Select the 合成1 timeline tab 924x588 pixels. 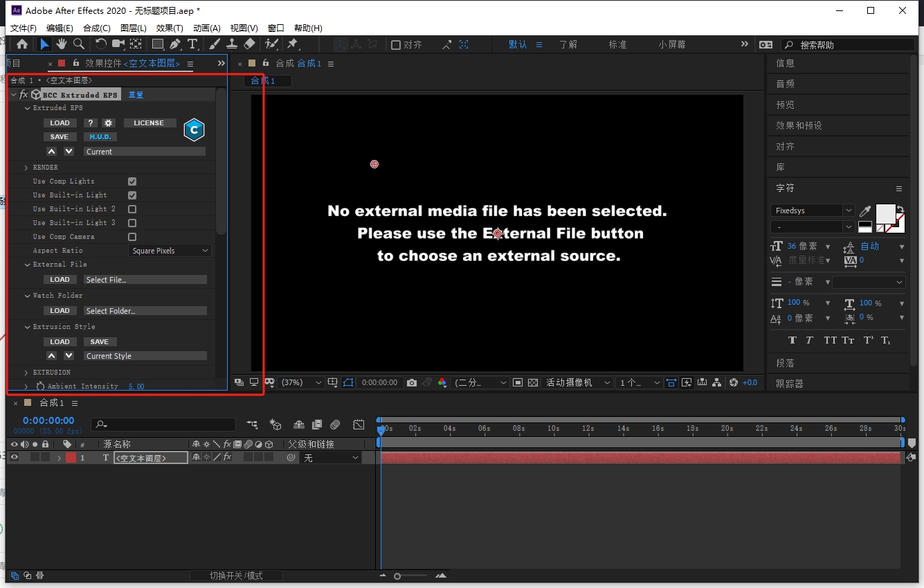[x=52, y=402]
